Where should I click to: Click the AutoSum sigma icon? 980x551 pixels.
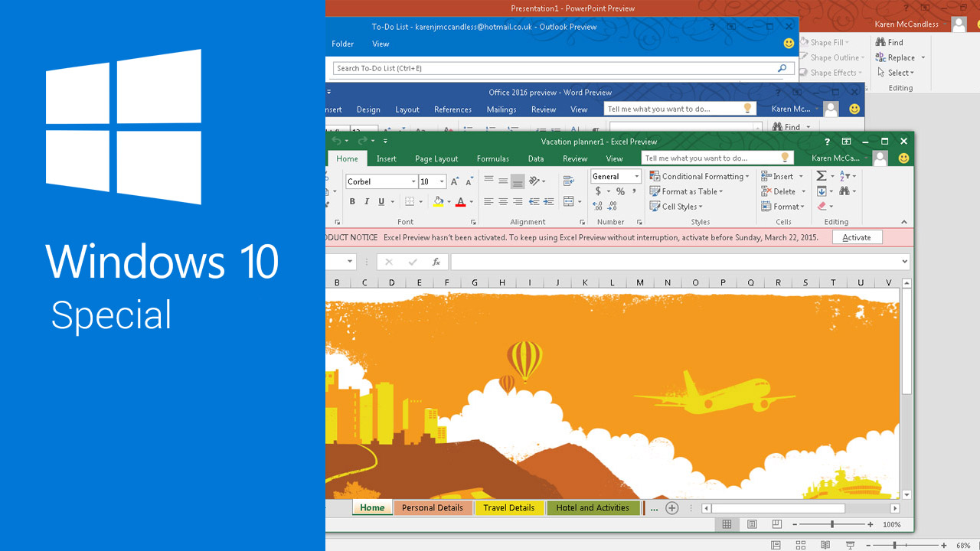822,176
